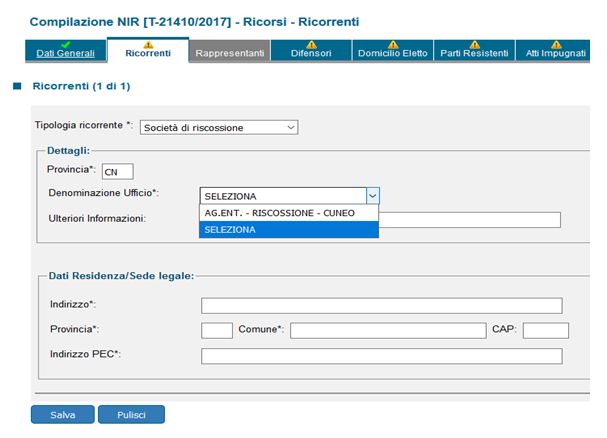The width and height of the screenshot is (607, 438).
Task: Open the Tipologia ricorrente dropdown
Action: (219, 127)
